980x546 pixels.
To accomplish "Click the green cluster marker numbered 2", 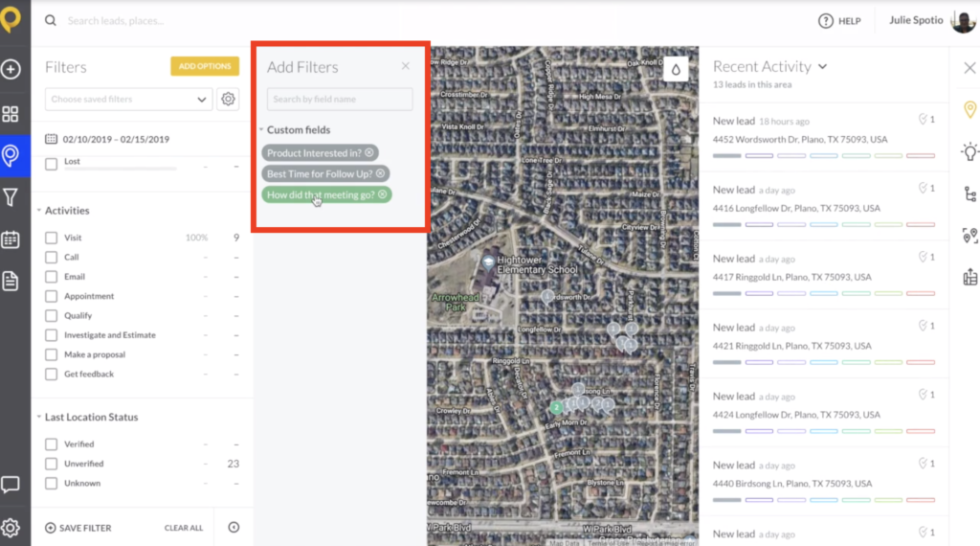I will click(x=556, y=408).
